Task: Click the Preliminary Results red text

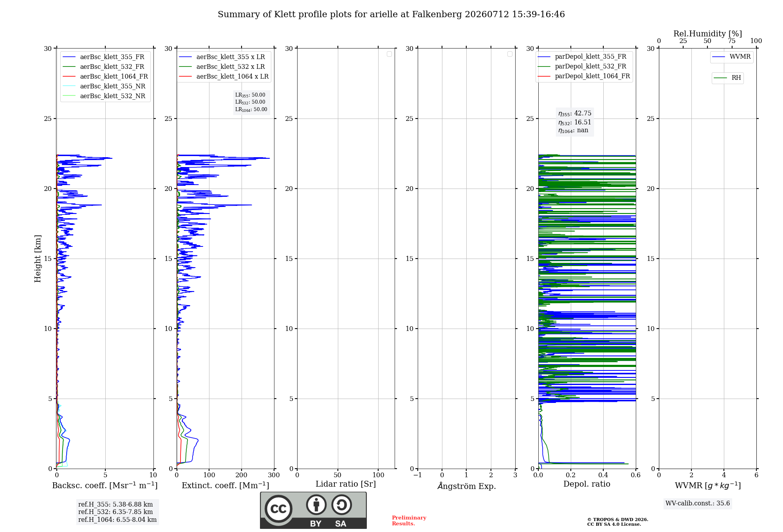Action: 409,521
